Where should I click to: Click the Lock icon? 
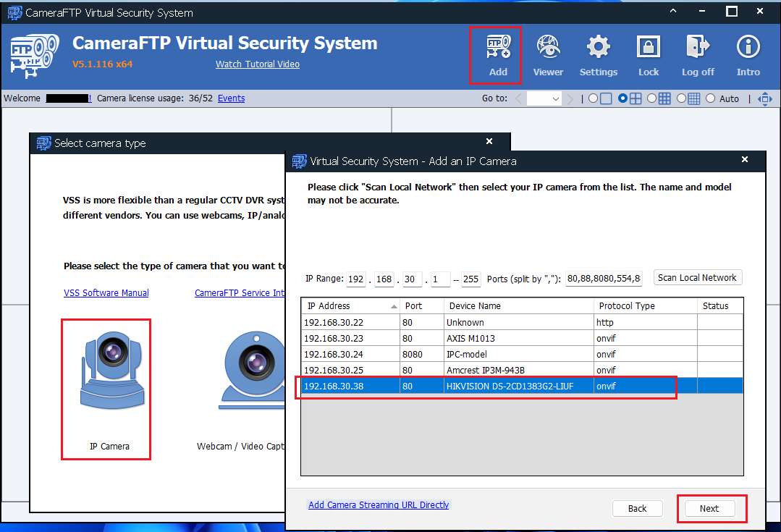pos(649,54)
